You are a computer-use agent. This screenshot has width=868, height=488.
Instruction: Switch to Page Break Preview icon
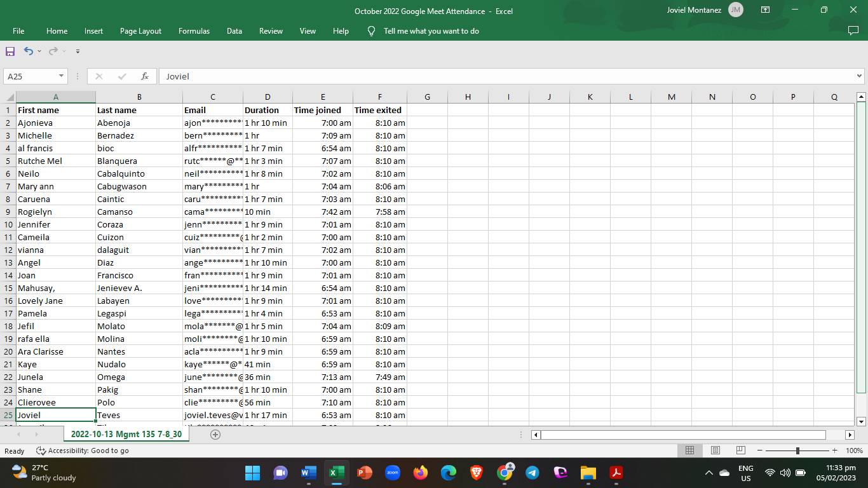tap(740, 451)
